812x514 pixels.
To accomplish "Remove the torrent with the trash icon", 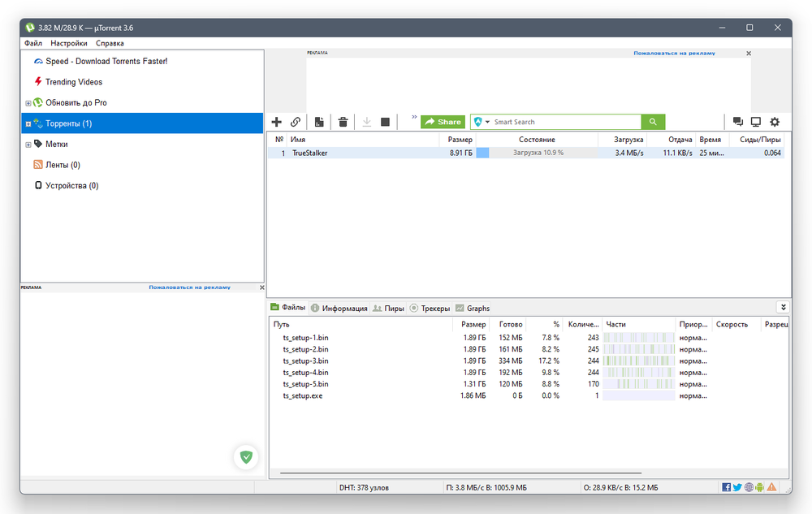I will point(343,122).
